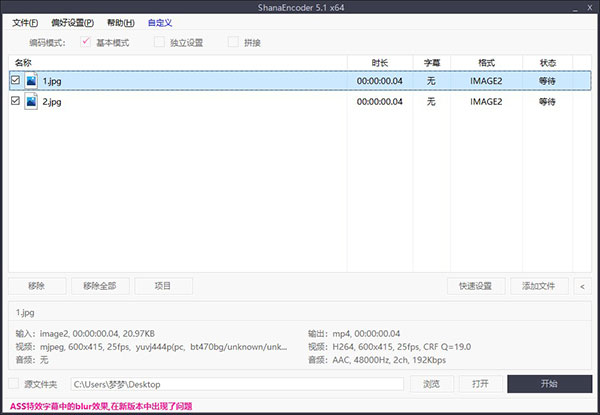
Task: Sort by the 名称 column header
Action: (178, 63)
